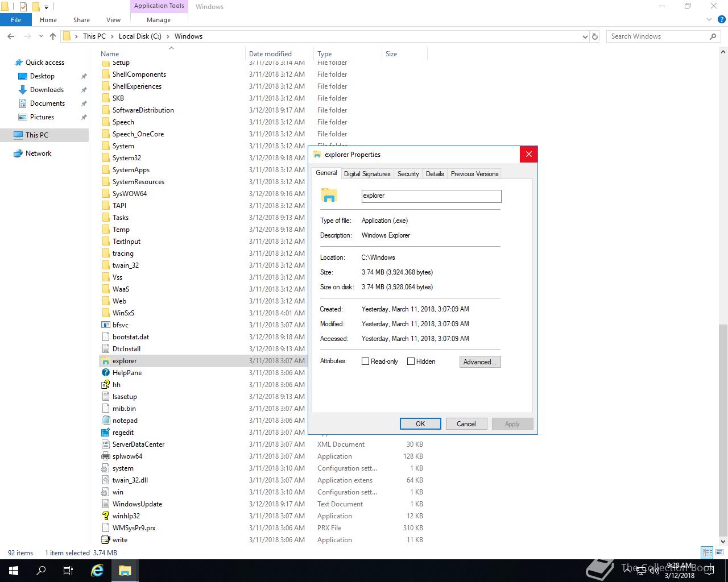Select the splwow64 printer icon
Viewport: 728px width, 582px height.
(x=105, y=456)
